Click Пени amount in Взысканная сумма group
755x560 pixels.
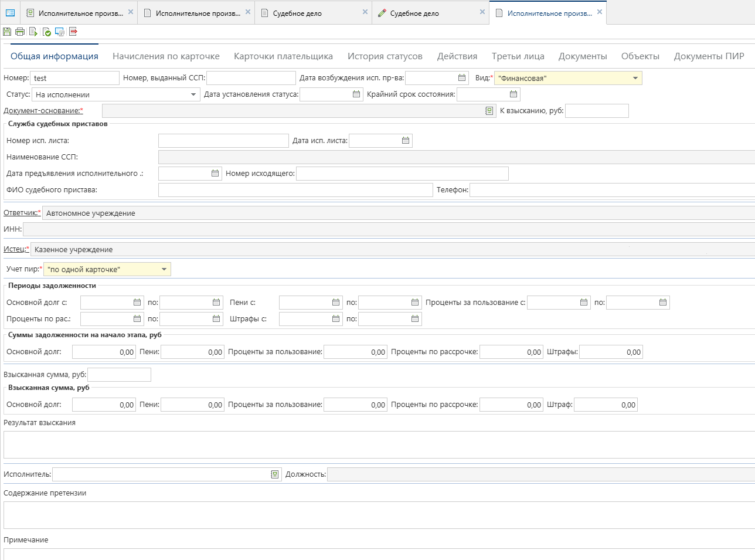click(192, 405)
